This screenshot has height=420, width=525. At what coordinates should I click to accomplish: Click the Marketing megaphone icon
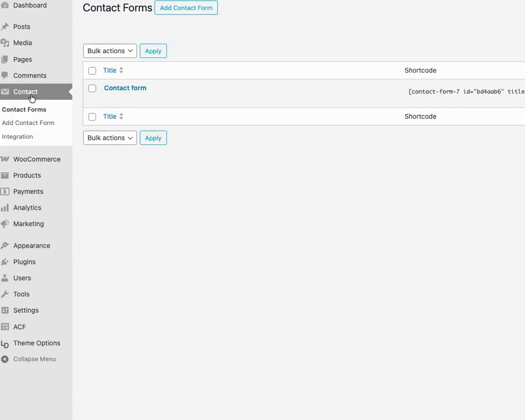pos(5,224)
